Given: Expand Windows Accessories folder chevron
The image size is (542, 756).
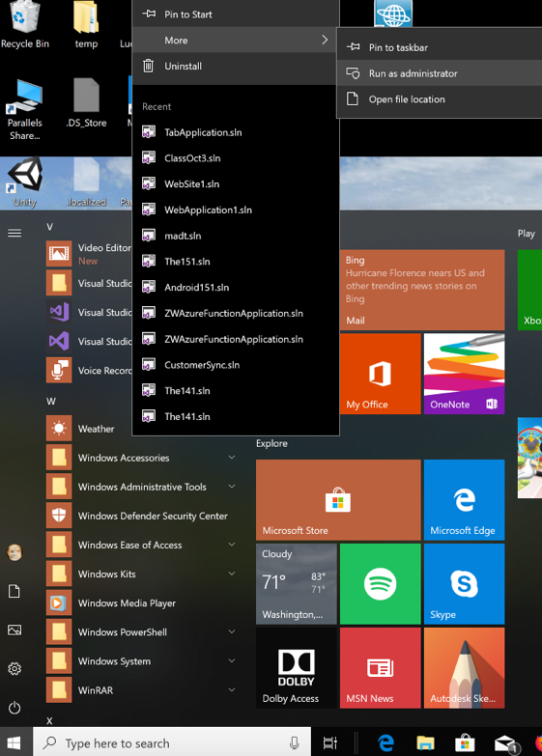Looking at the screenshot, I should (232, 457).
